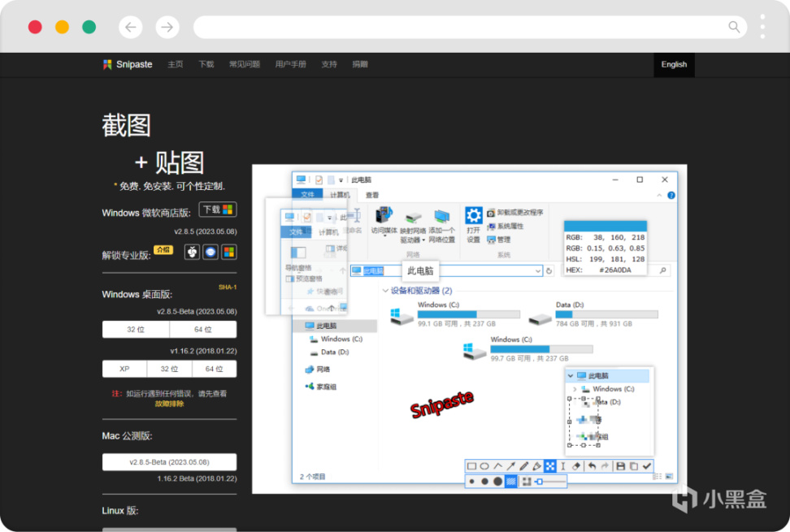Choose the medium dot brush size
Viewport: 790px width, 532px height.
484,482
